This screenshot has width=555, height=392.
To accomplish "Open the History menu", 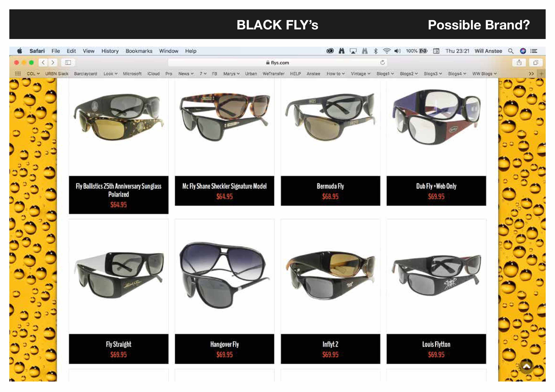I will 110,51.
